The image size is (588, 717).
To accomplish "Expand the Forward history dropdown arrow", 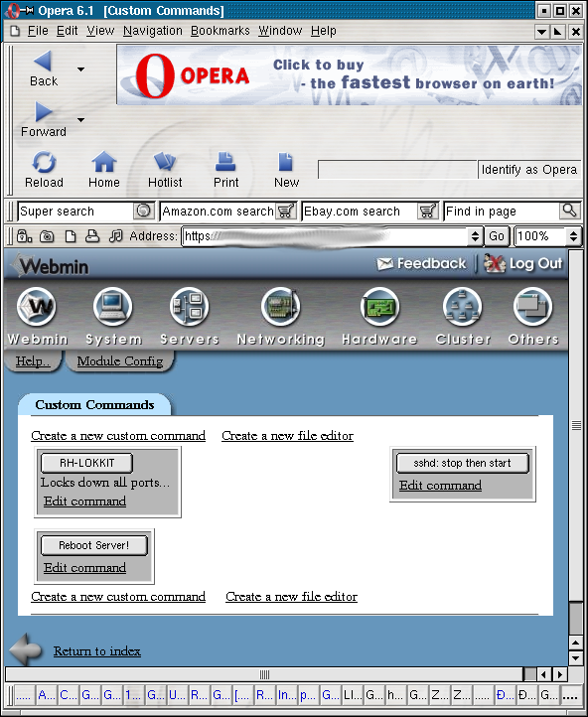I will point(80,120).
